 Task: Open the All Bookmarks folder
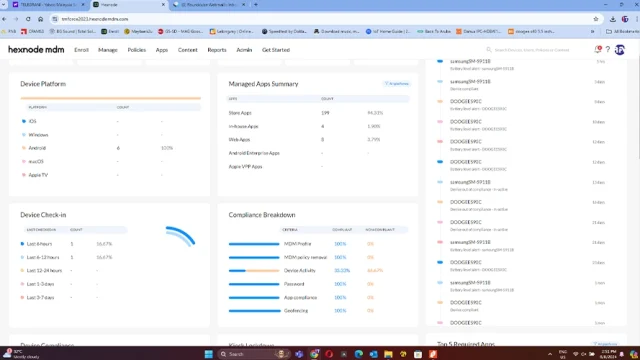622,31
